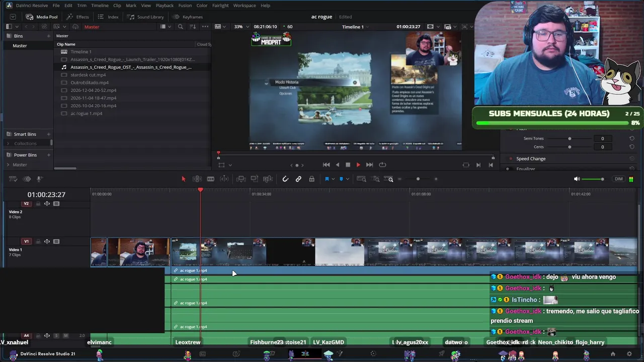Open the Timeline menu
Viewport: 644px width, 362px height.
tap(100, 6)
